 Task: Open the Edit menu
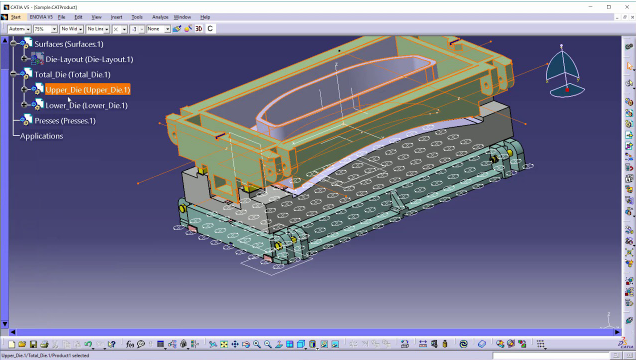click(78, 17)
